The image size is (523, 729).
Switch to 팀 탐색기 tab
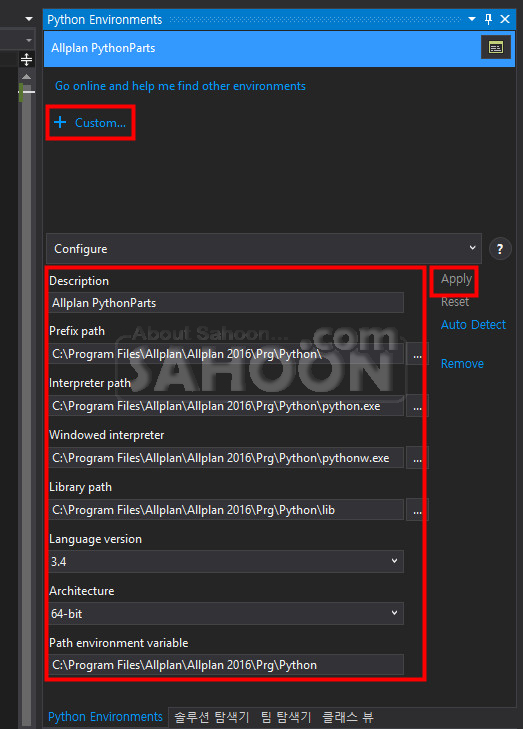286,717
